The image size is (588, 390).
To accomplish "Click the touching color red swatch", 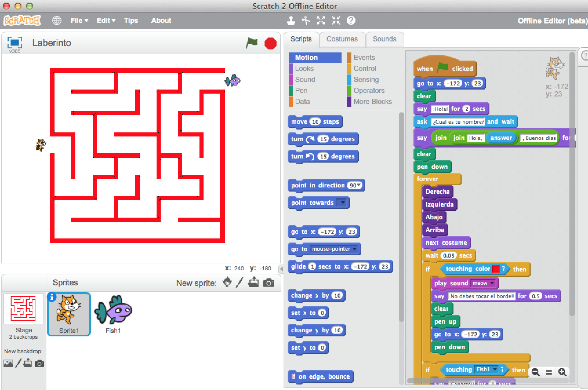I will pyautogui.click(x=496, y=269).
